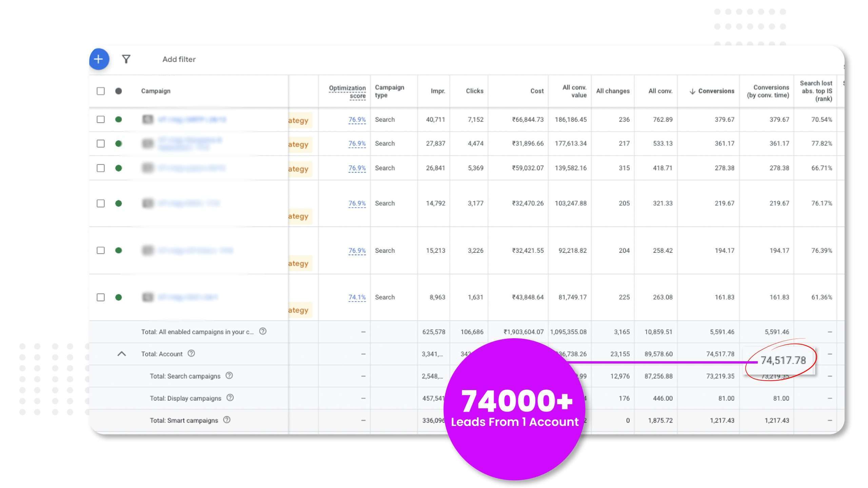Open status dropdown for the first campaign

[x=118, y=119]
